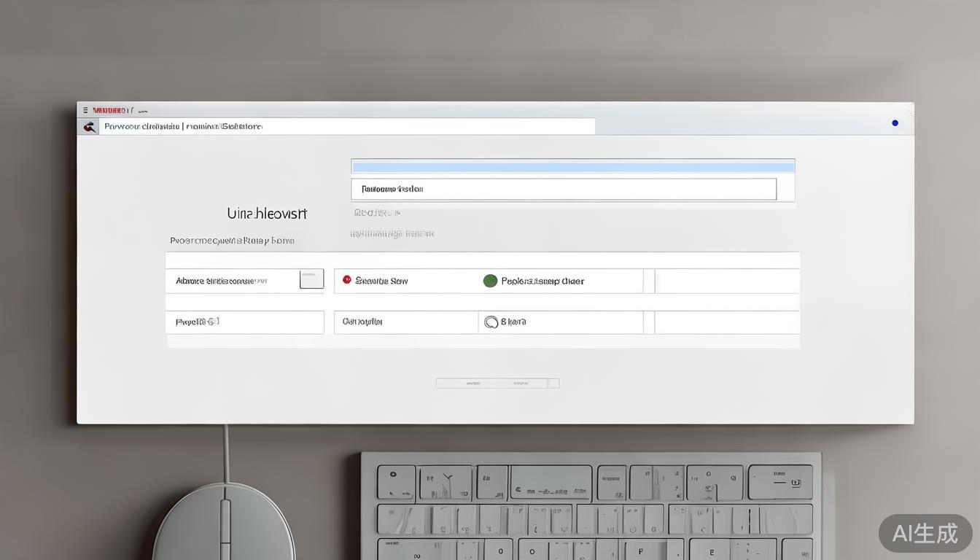Select the second-row left cell
980x560 pixels.
coord(244,322)
